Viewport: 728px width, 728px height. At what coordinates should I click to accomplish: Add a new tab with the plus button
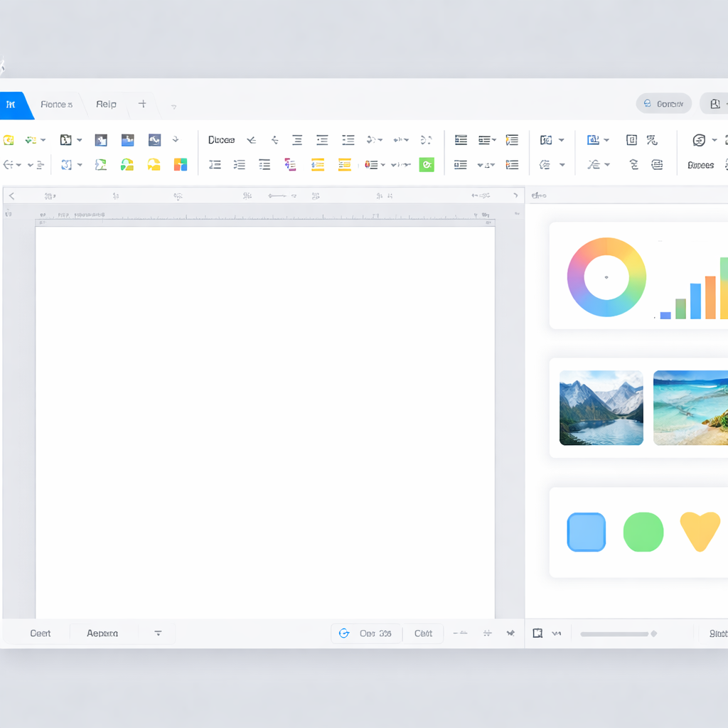(142, 104)
